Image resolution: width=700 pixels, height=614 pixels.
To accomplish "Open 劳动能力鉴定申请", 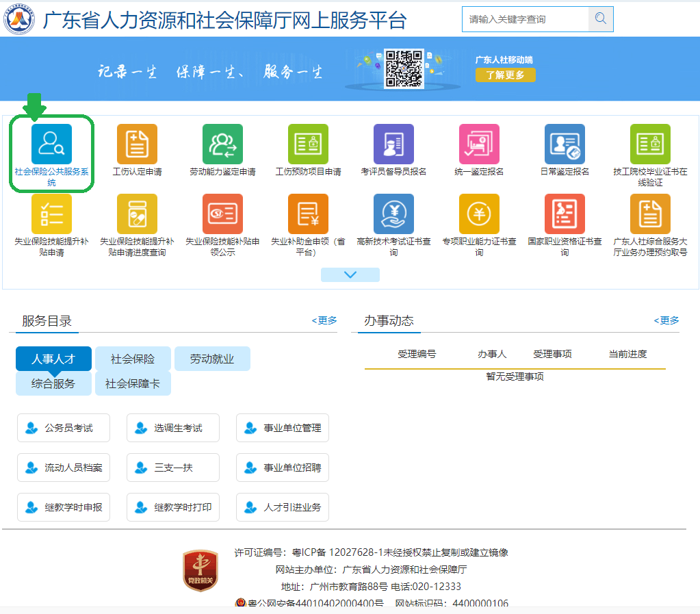I will pos(222,144).
